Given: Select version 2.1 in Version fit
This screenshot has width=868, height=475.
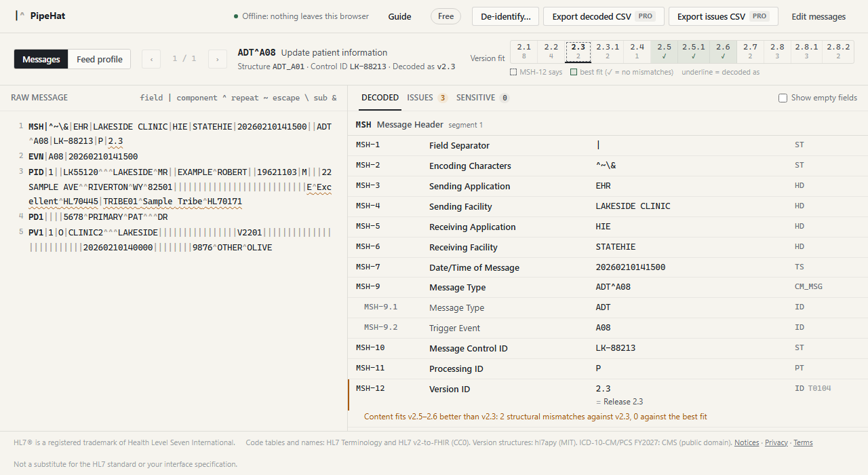Looking at the screenshot, I should click(524, 52).
